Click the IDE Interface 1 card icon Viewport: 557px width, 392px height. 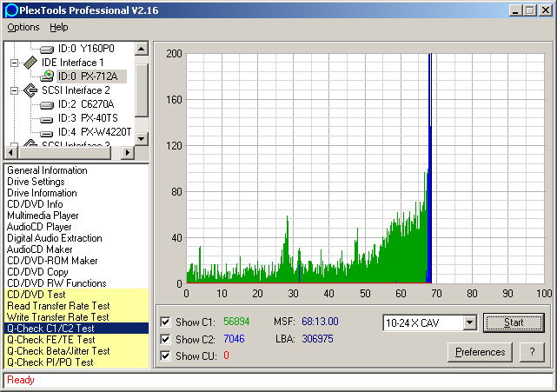[30, 63]
